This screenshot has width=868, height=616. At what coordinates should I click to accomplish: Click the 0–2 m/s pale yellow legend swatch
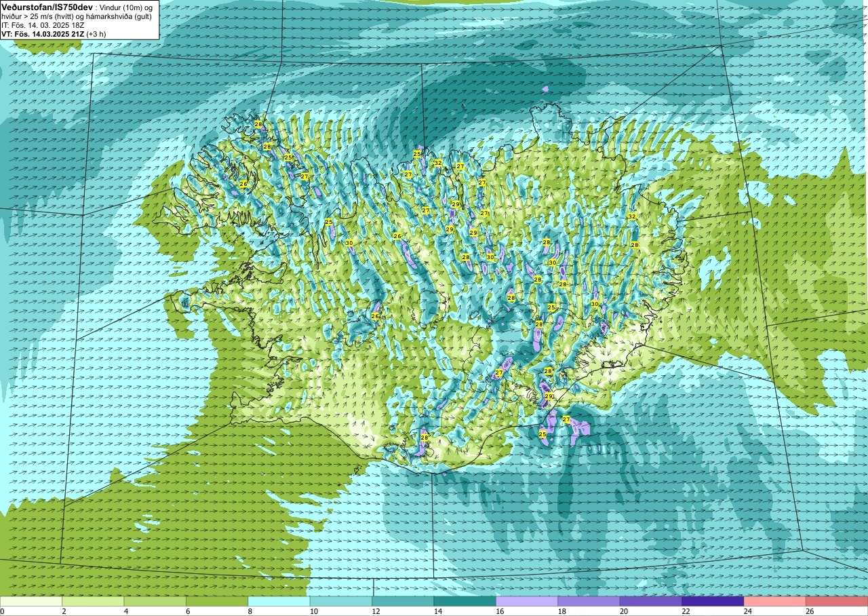coord(31,601)
